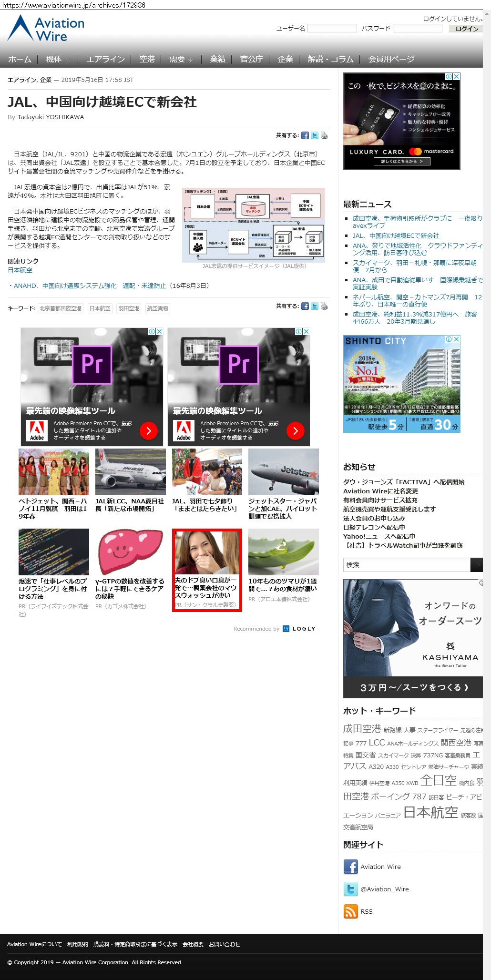Open 成田空港 純利益 news link
Screen dimensions: 491x980
[x=415, y=318]
